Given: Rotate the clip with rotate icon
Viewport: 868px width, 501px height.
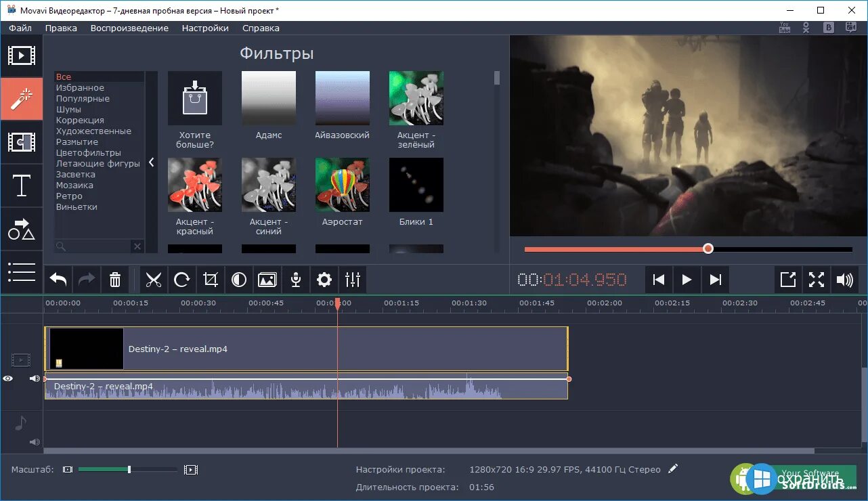Looking at the screenshot, I should (182, 280).
